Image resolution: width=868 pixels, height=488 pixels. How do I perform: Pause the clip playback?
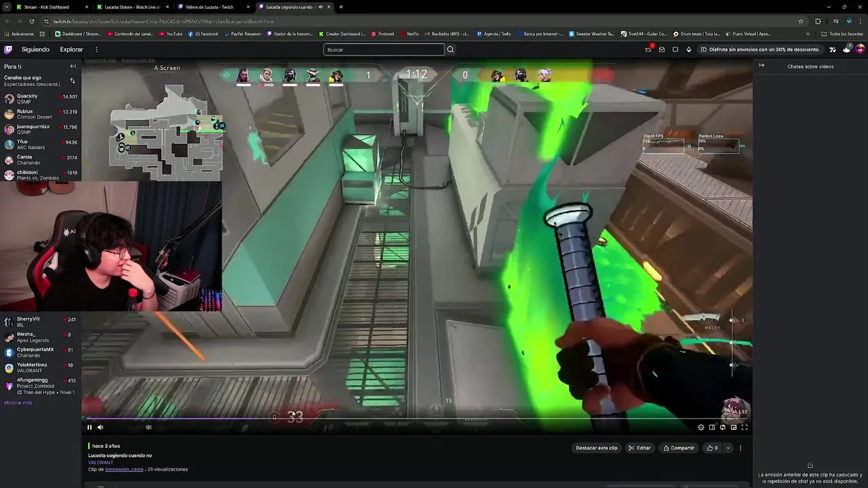click(x=89, y=427)
